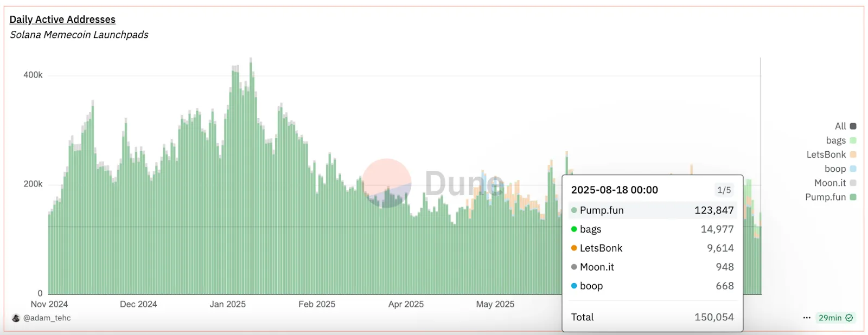This screenshot has height=335, width=868.
Task: Click the boop blue tooltip dot
Action: pyautogui.click(x=574, y=286)
